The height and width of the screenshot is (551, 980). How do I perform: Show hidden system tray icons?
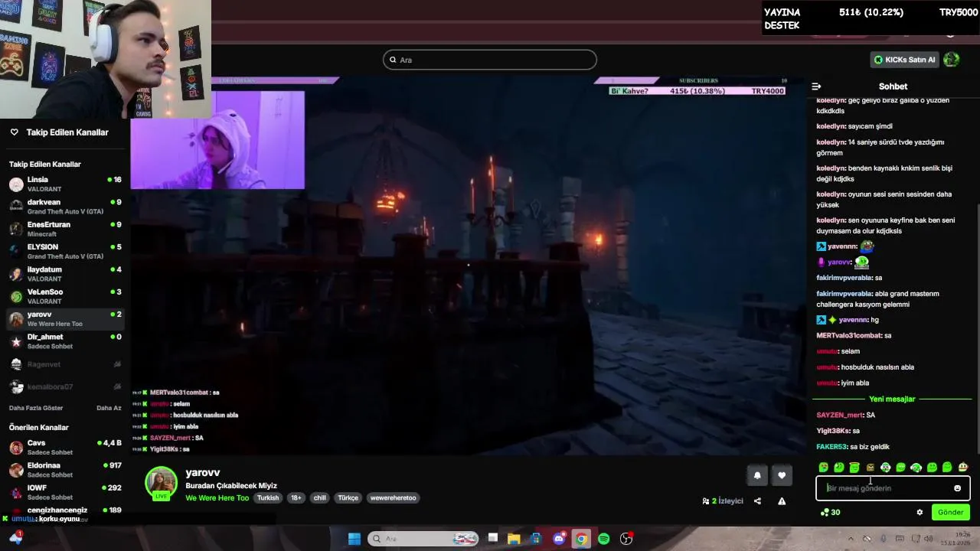[850, 539]
